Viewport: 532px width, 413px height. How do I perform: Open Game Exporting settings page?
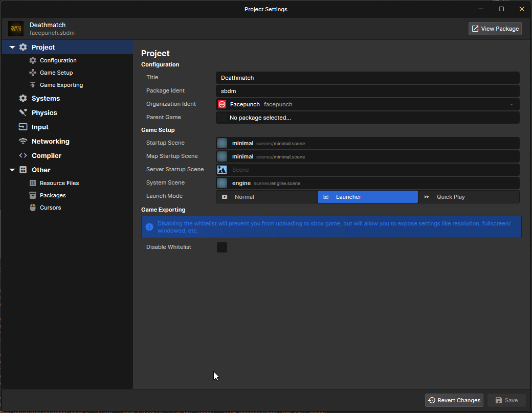click(x=61, y=85)
